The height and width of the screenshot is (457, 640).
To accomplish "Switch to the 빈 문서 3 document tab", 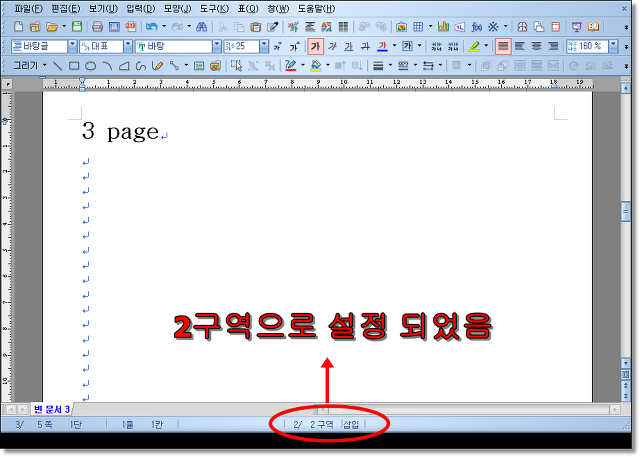I will point(51,409).
